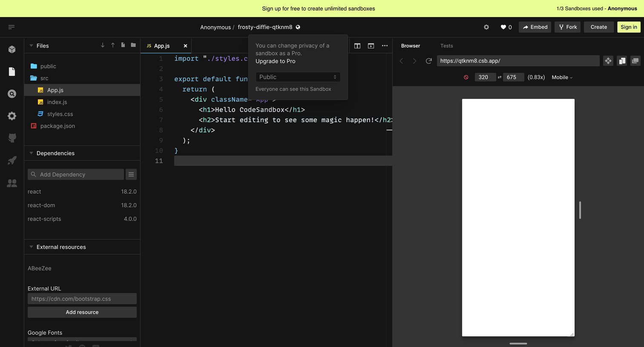Click the Add Dependency search field

tap(76, 174)
